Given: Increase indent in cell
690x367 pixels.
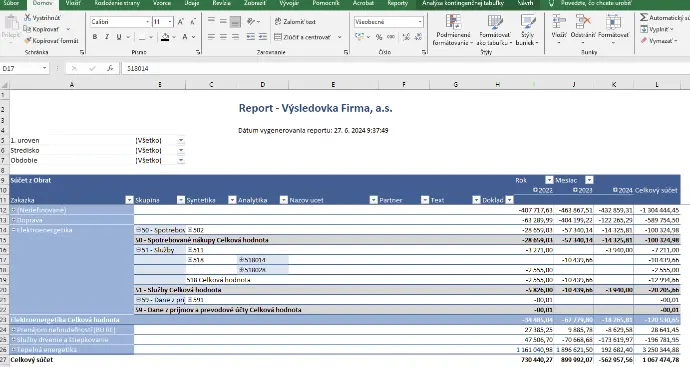Looking at the screenshot, I should tap(263, 37).
